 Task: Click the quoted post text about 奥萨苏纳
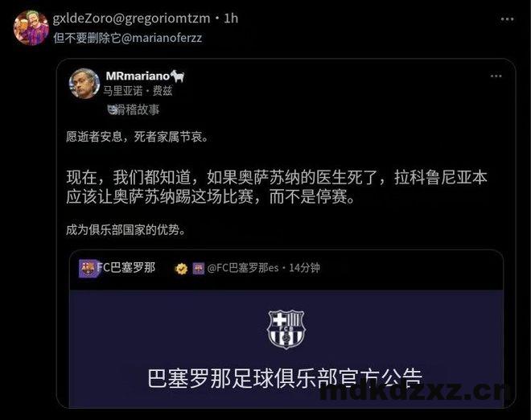(x=277, y=187)
